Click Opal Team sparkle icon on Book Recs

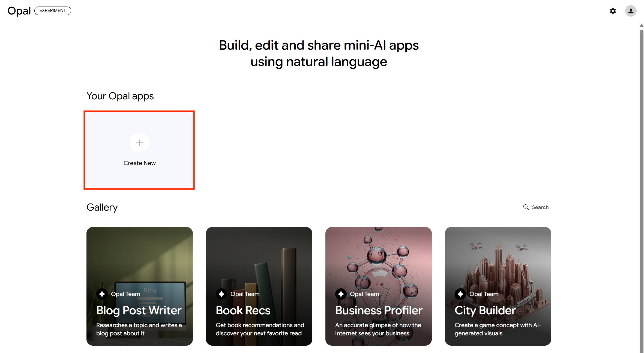click(x=221, y=294)
